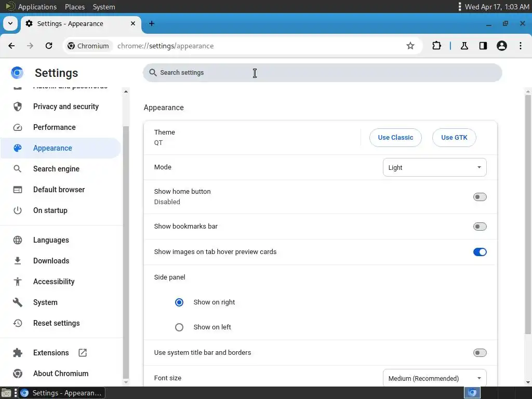Click the Accessibility figure icon
Viewport: 532px width, 399px height.
[18, 281]
